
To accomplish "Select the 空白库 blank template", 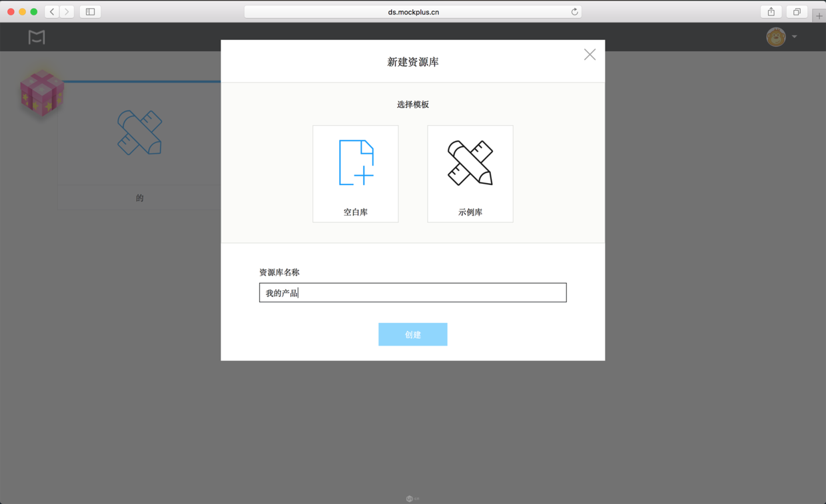I will 355,173.
